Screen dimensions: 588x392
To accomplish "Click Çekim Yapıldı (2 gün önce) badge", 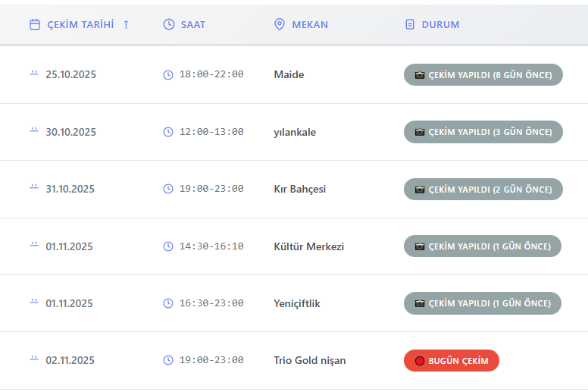I will [483, 189].
